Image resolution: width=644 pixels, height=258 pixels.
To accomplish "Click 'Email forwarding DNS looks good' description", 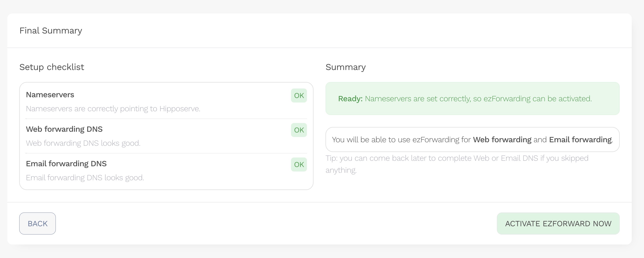I will pyautogui.click(x=85, y=178).
